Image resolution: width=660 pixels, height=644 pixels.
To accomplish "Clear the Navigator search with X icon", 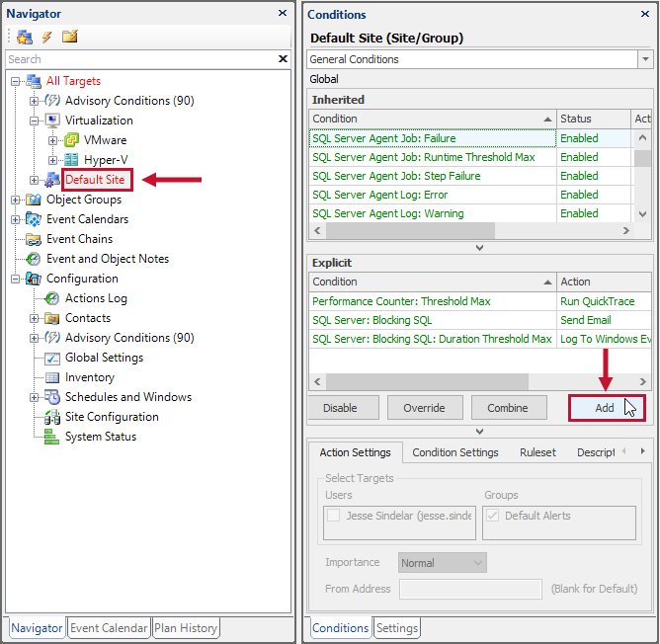I will tap(283, 59).
